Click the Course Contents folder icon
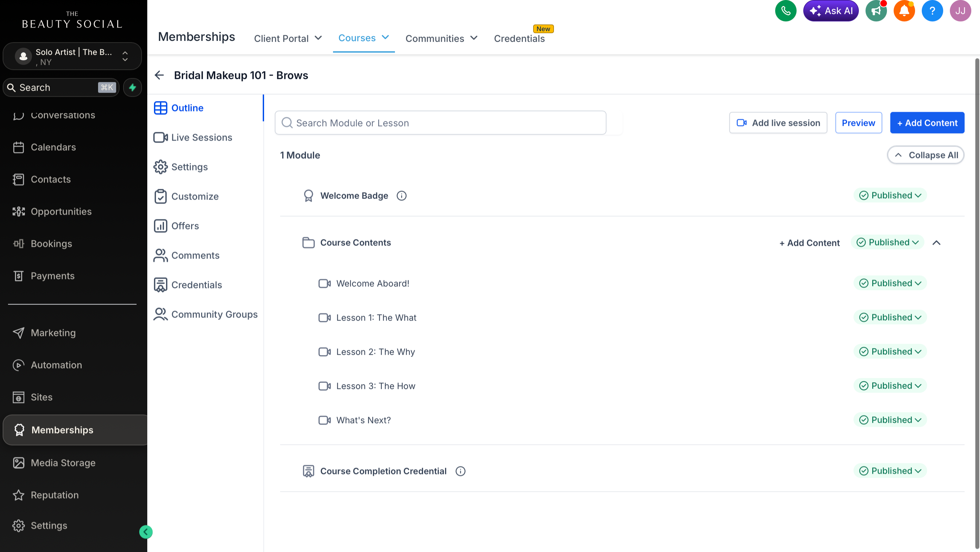 coord(308,243)
